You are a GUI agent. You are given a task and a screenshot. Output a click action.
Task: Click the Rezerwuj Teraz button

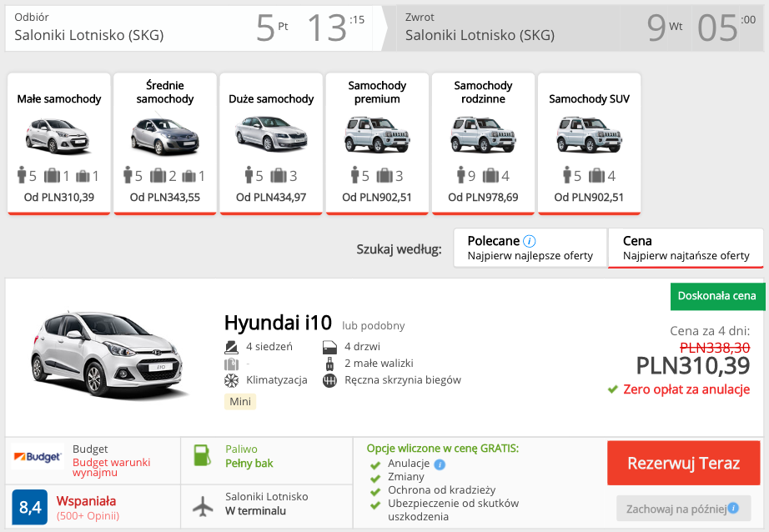pos(684,463)
